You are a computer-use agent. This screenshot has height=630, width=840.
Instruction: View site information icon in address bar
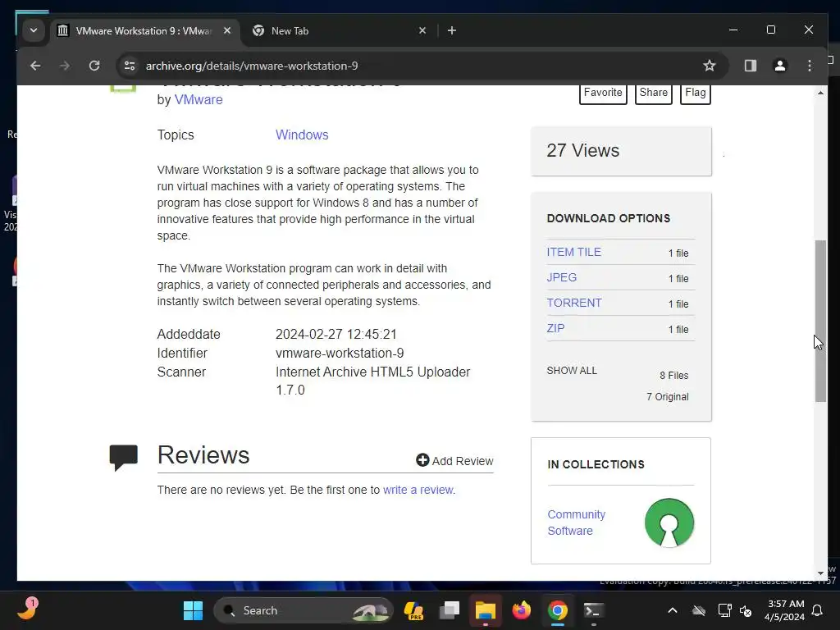tap(130, 66)
